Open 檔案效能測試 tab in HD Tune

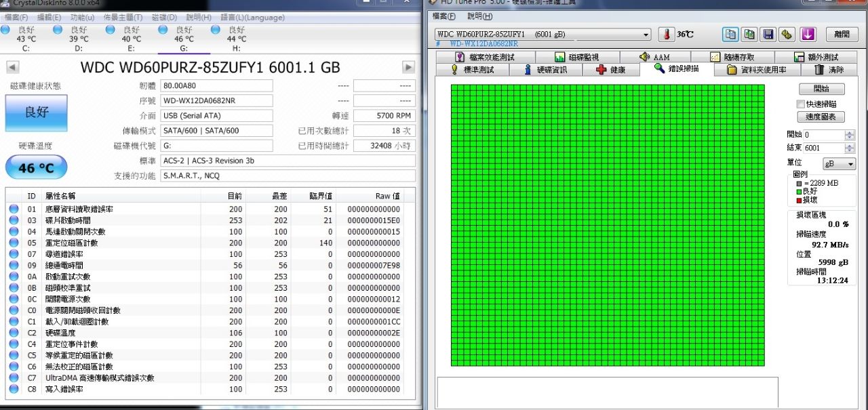[x=486, y=58]
